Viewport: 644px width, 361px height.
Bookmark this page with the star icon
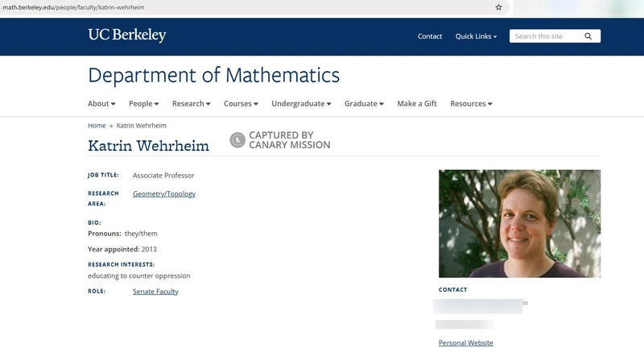[x=498, y=7]
